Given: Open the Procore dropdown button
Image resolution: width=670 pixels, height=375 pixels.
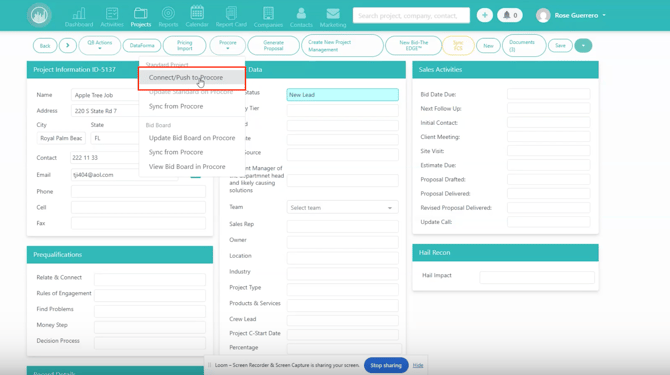Looking at the screenshot, I should click(x=228, y=45).
